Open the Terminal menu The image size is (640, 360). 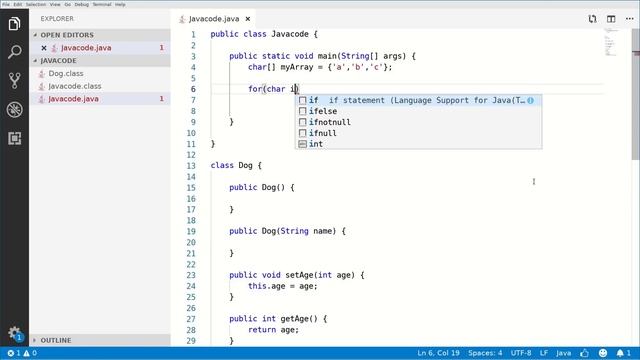coord(102,4)
